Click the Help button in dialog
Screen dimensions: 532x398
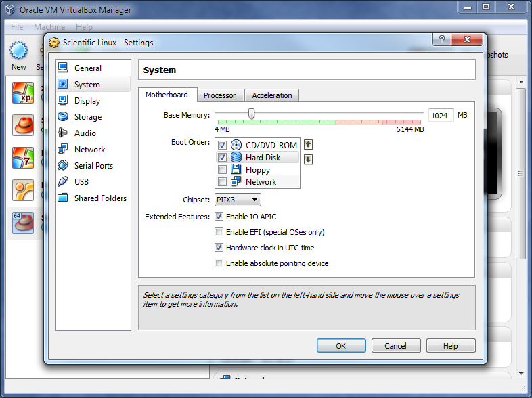tap(451, 346)
